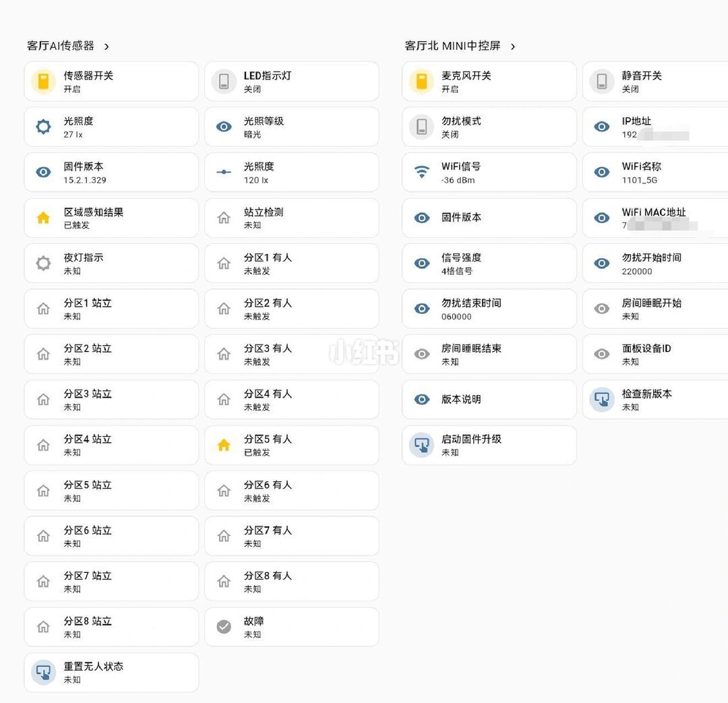Click the grey eye icon of 房间睡眠结束
This screenshot has height=703, width=728.
coord(421,355)
